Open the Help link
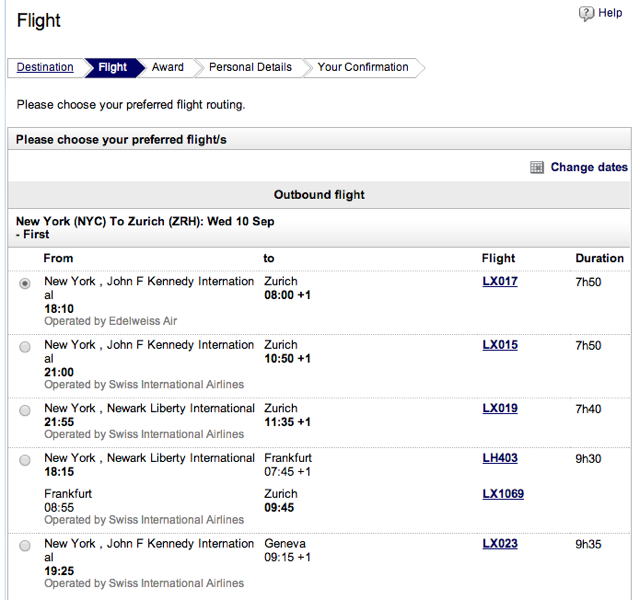The width and height of the screenshot is (640, 600). coord(610,13)
